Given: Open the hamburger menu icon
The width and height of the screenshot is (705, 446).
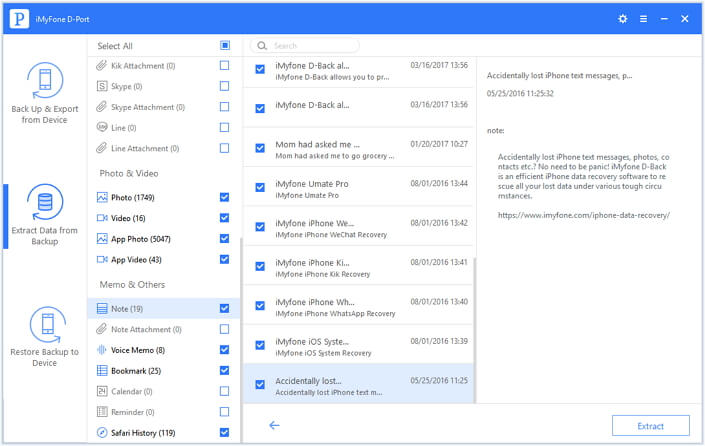Looking at the screenshot, I should (x=643, y=19).
